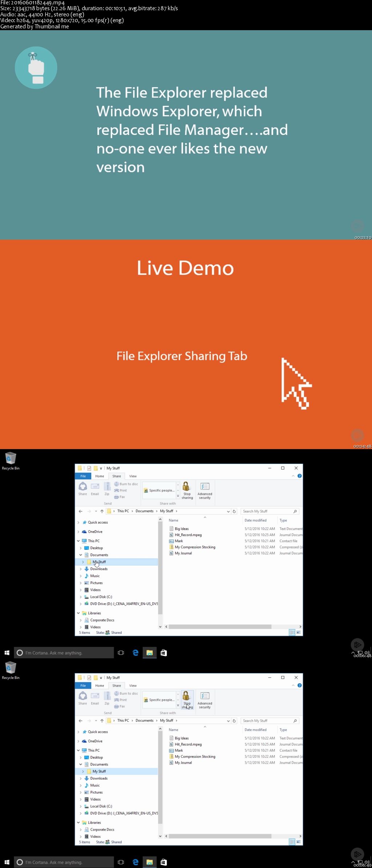
Task: Open Advanced security in the 00:08:40 frame
Action: [205, 700]
